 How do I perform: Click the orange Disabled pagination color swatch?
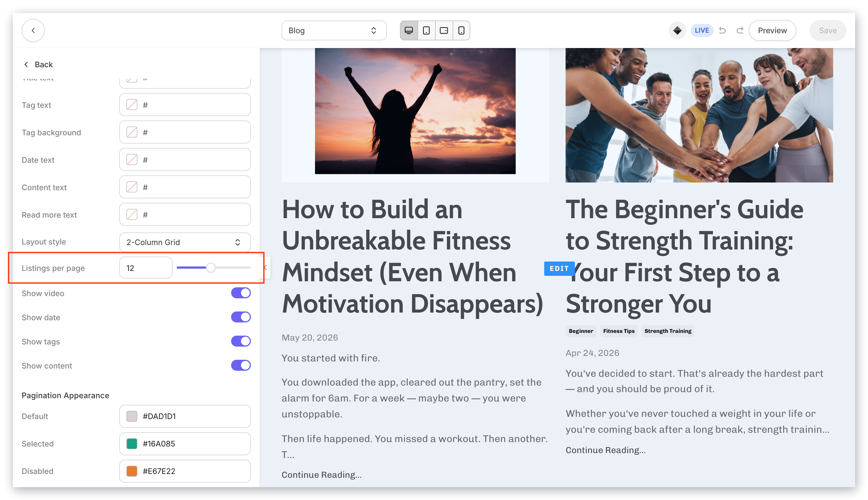(132, 471)
